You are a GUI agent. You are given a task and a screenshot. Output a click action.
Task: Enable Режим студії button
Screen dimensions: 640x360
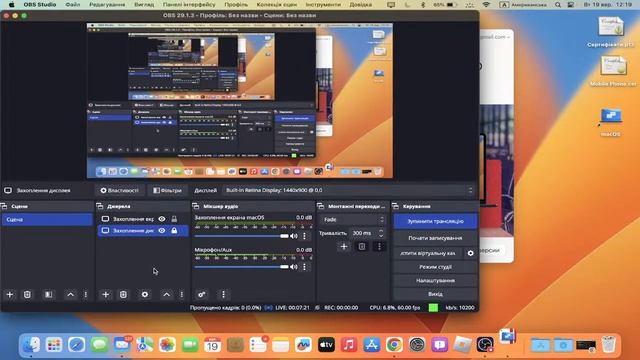(x=436, y=267)
